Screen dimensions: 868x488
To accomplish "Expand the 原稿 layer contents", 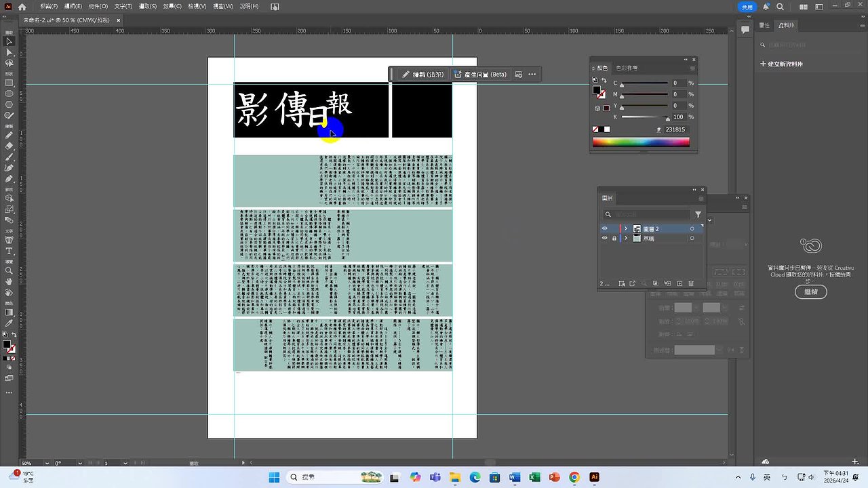I will (626, 238).
